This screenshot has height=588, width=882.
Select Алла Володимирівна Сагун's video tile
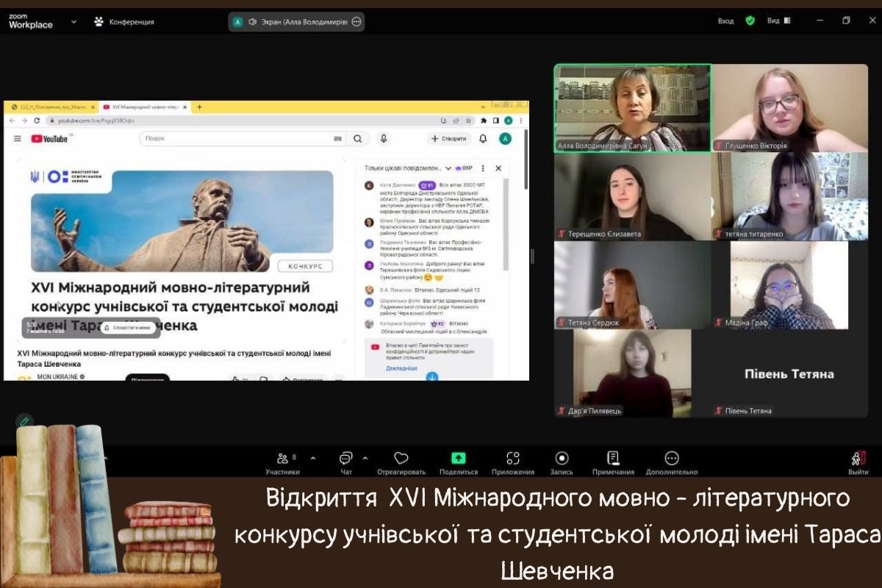pyautogui.click(x=632, y=108)
